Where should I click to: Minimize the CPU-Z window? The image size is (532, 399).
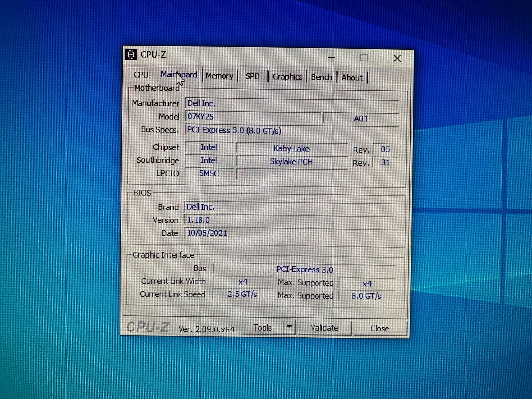[331, 57]
